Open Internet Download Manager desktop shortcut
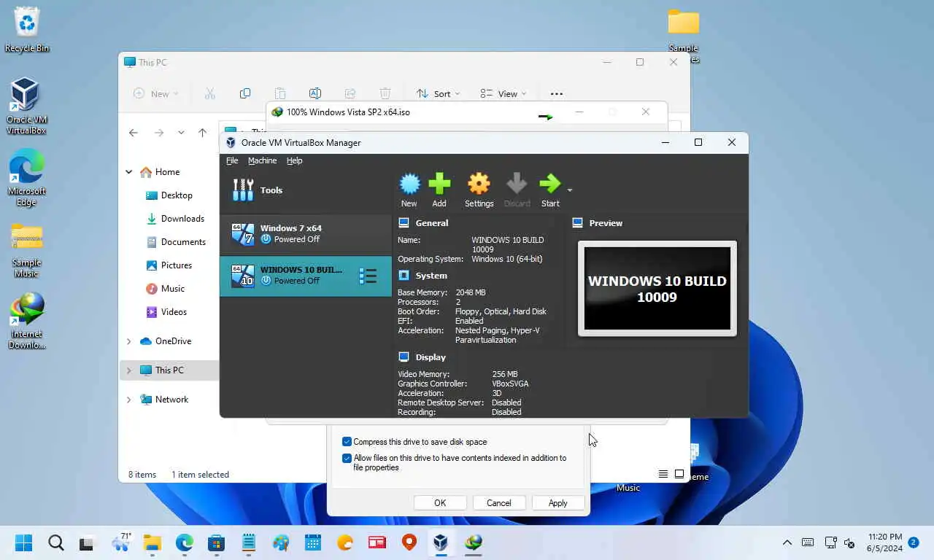This screenshot has height=560, width=934. tap(27, 321)
